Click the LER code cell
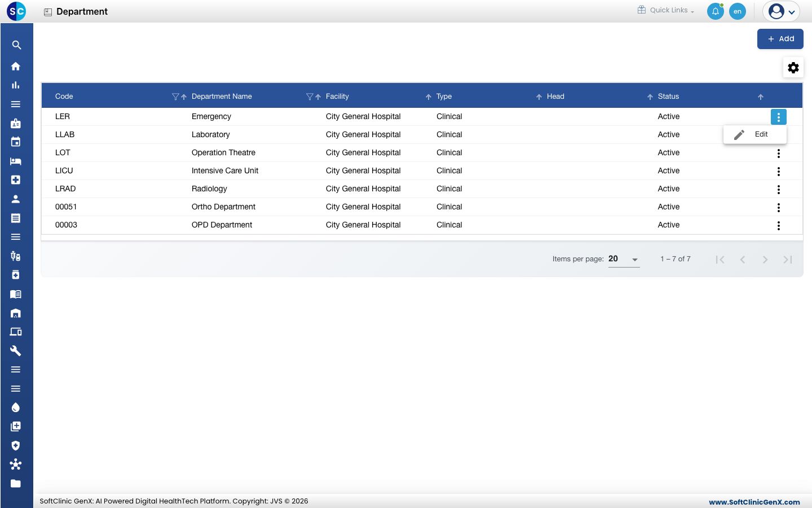This screenshot has width=812, height=508. (x=63, y=116)
